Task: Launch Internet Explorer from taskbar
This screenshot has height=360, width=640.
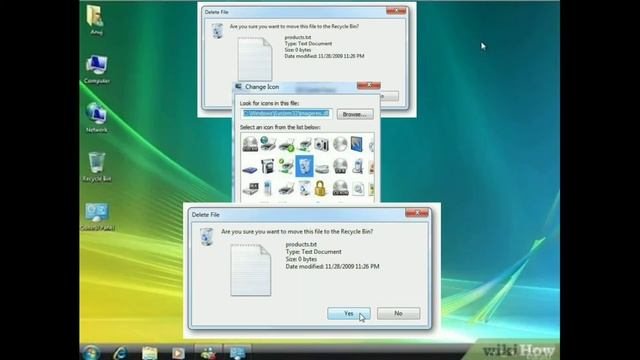Action: [x=120, y=353]
